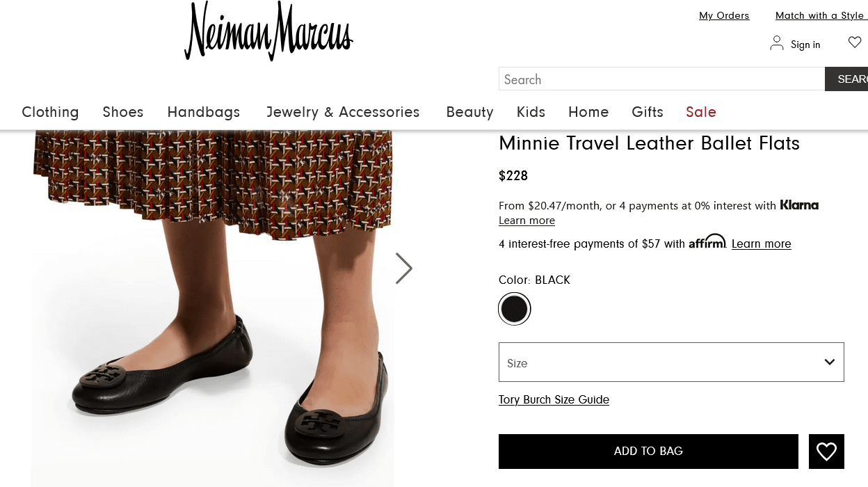Screen dimensions: 868x487
Task: Open the Jewelry & Accessories menu
Action: (x=343, y=112)
